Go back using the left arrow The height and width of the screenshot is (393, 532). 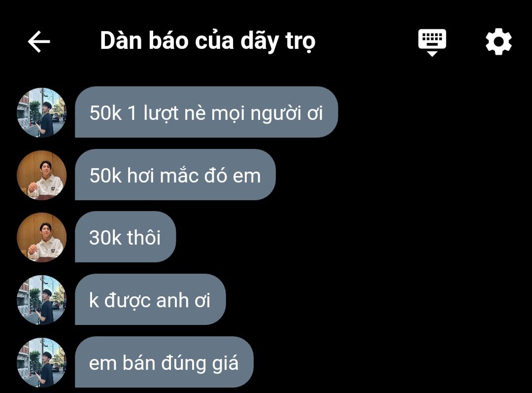tap(39, 41)
